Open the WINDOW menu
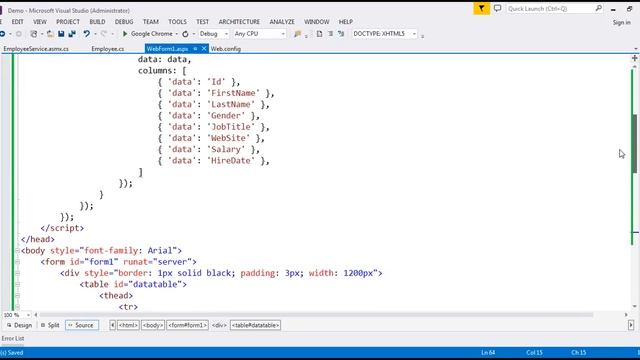Screen dimensions: 640x360 (x=316, y=22)
